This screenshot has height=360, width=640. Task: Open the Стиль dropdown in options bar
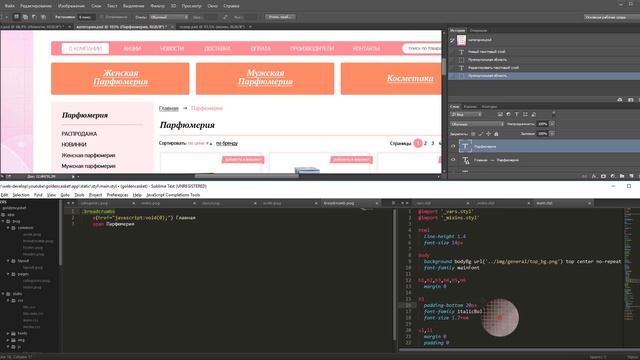(169, 17)
